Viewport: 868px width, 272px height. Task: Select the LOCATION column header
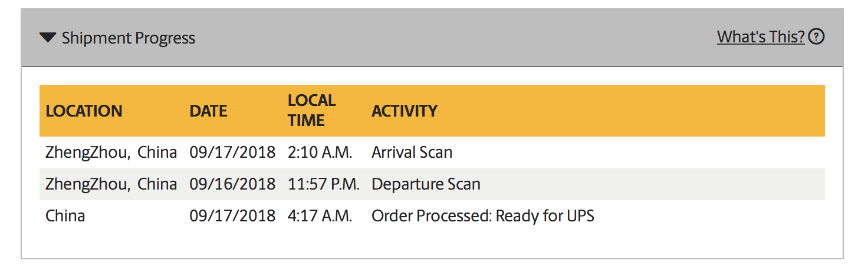84,111
